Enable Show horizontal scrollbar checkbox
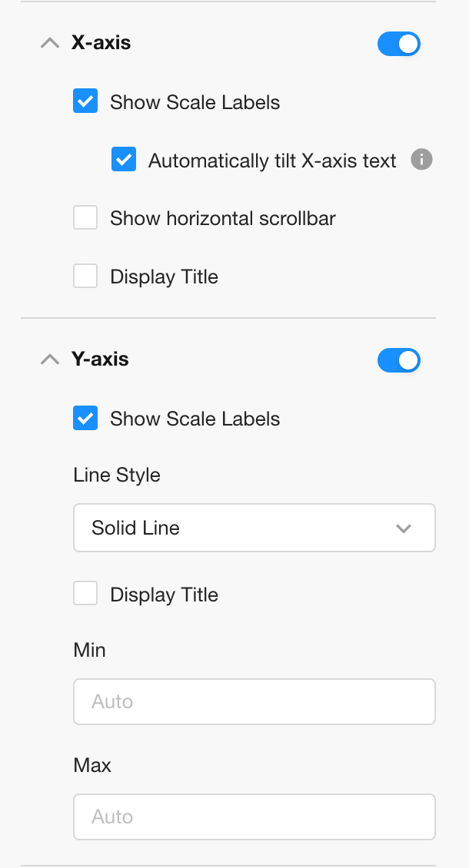The image size is (469, 868). click(x=85, y=218)
